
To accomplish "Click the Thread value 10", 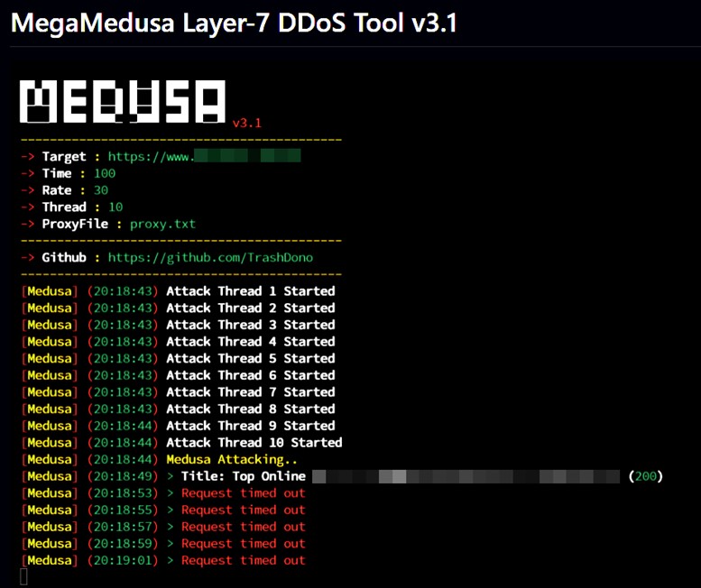I will click(115, 207).
